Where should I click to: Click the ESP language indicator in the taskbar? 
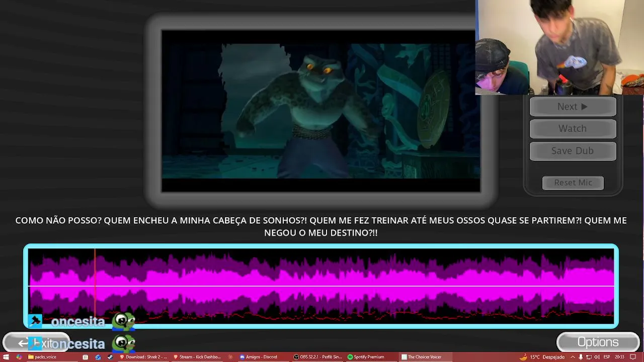(607, 357)
